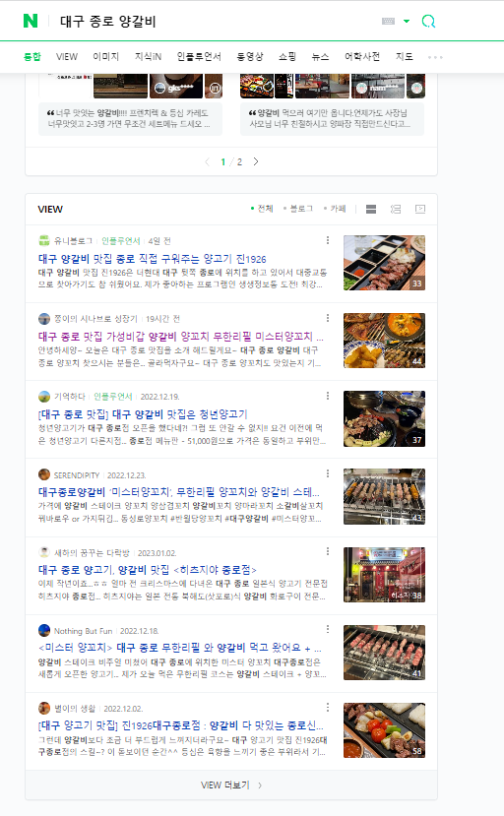Select the 블로그 filter in VIEW

point(298,209)
